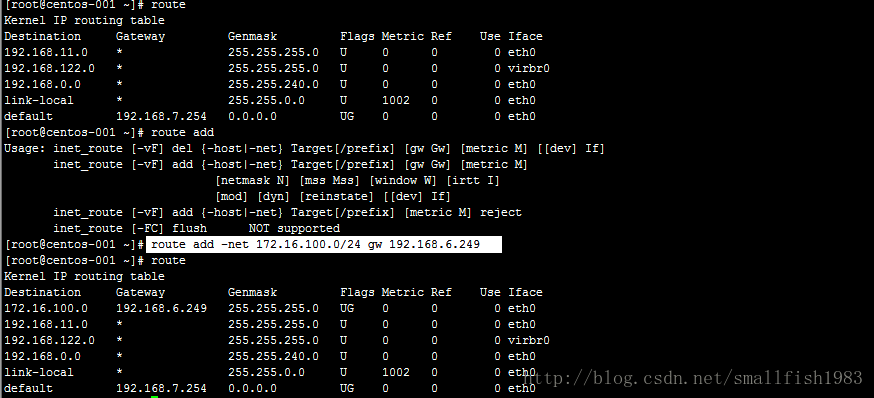
Task: Click the 'NOT supported' flush text
Action: point(294,229)
